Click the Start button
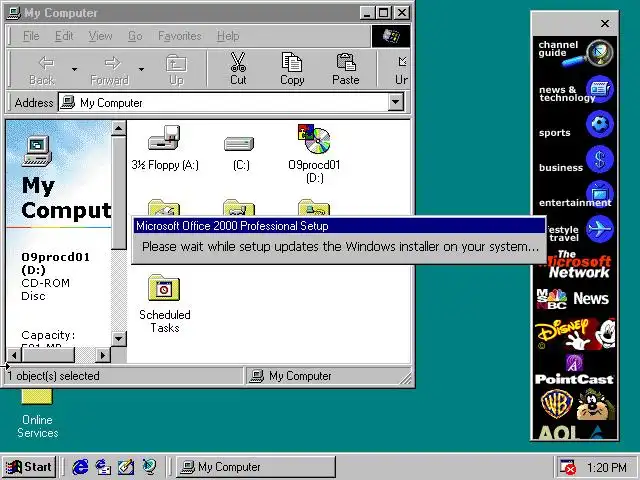640x480 pixels. pos(29,467)
